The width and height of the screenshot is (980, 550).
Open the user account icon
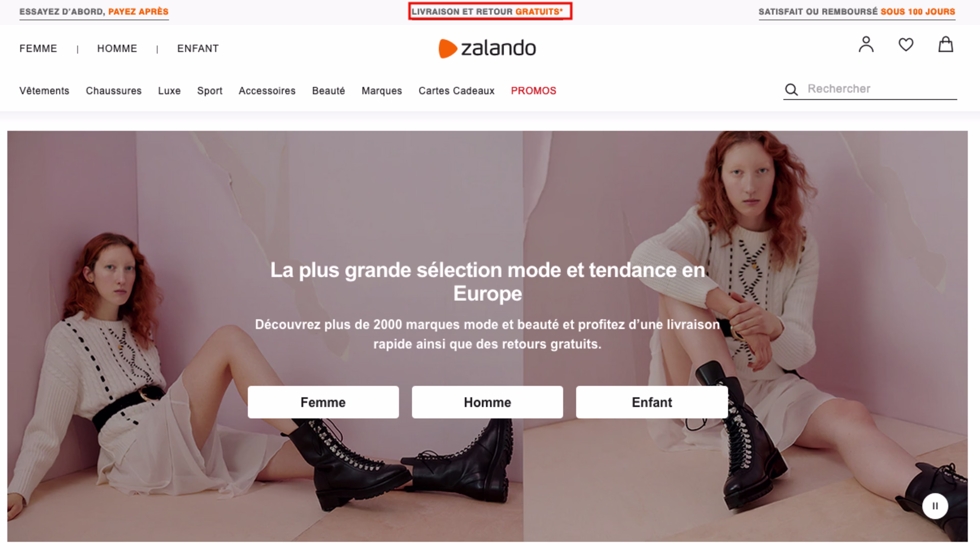866,45
